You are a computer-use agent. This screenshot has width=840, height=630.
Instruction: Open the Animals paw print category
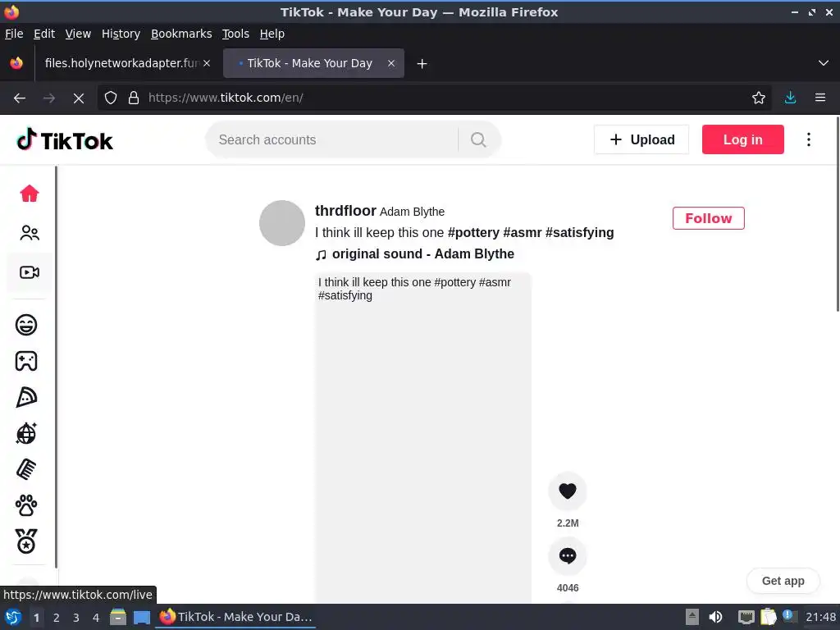pyautogui.click(x=26, y=505)
